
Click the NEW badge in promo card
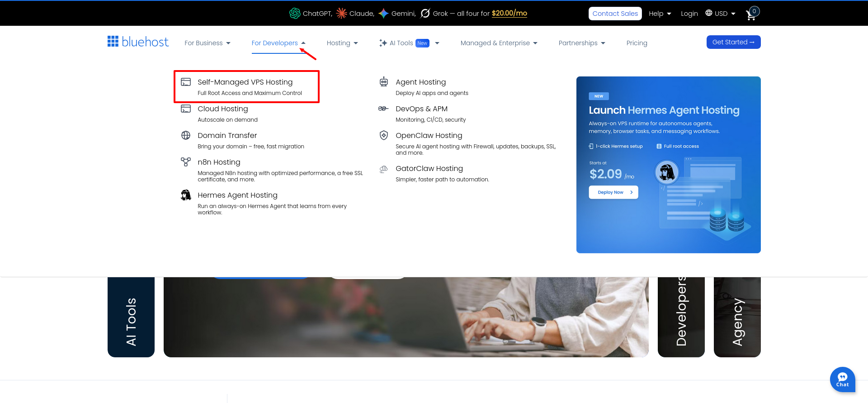pyautogui.click(x=599, y=96)
